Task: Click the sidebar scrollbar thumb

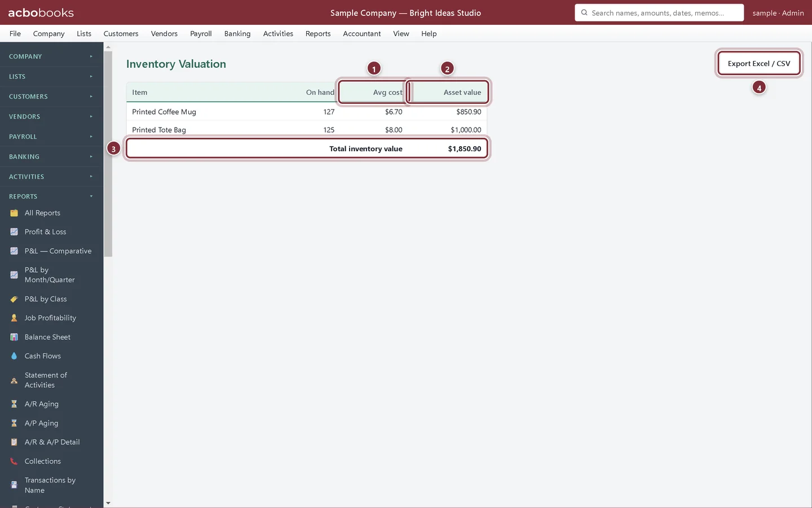Action: click(108, 154)
